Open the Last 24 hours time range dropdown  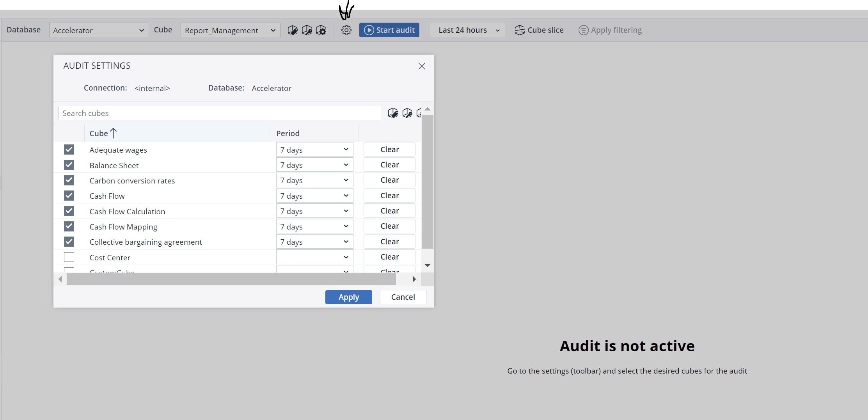point(468,30)
